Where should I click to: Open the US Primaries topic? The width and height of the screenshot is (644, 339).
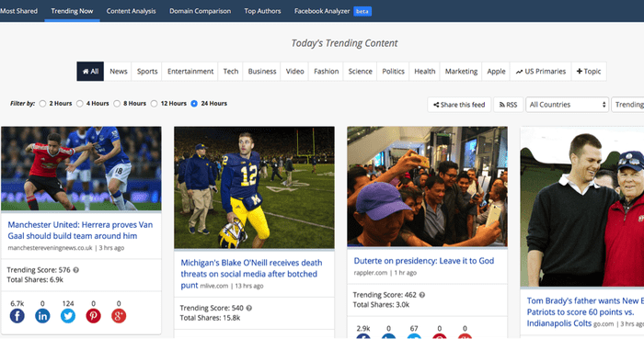coord(541,72)
